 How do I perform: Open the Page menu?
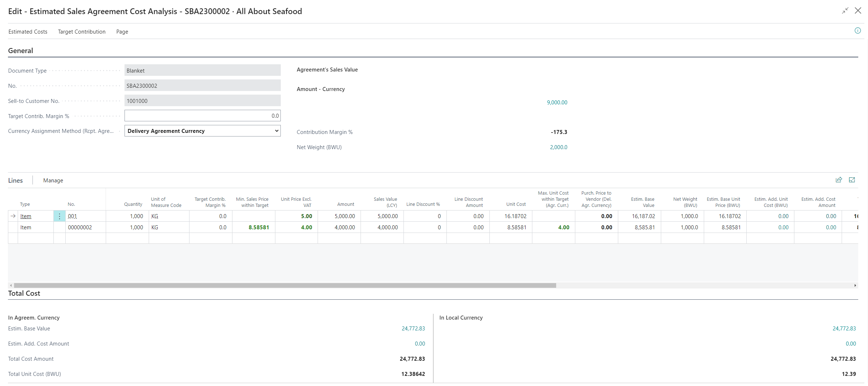pyautogui.click(x=122, y=32)
